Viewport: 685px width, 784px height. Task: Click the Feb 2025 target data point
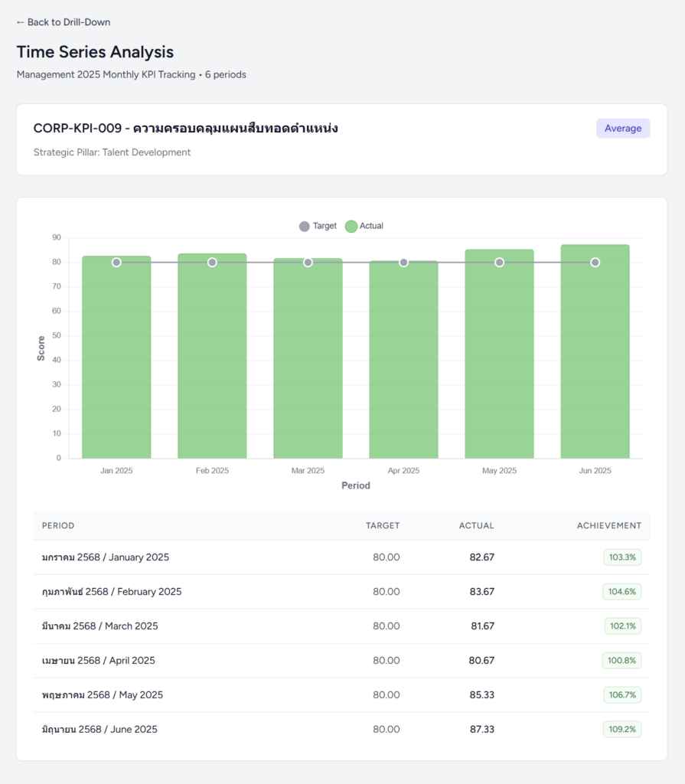tap(212, 263)
